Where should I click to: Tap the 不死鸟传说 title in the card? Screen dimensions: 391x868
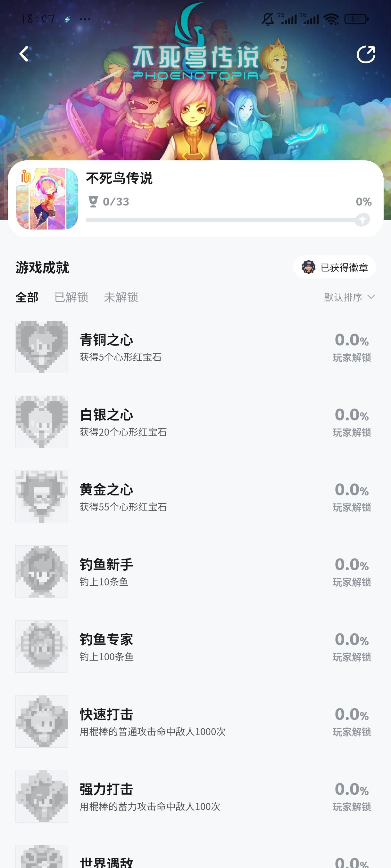(x=119, y=179)
